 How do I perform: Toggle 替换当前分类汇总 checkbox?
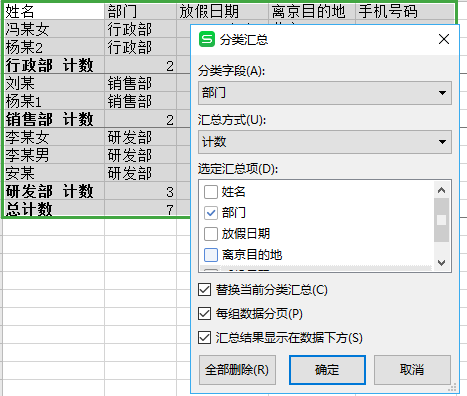point(204,290)
